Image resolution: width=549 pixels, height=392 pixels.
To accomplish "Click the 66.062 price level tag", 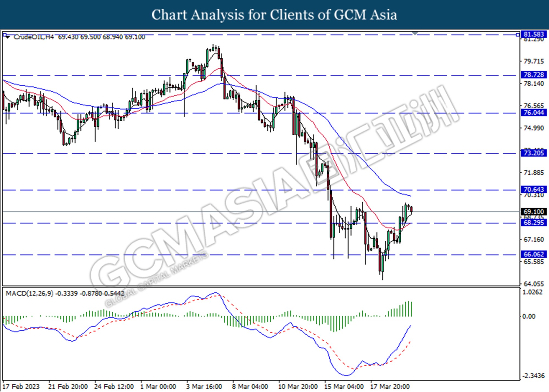I will (533, 254).
